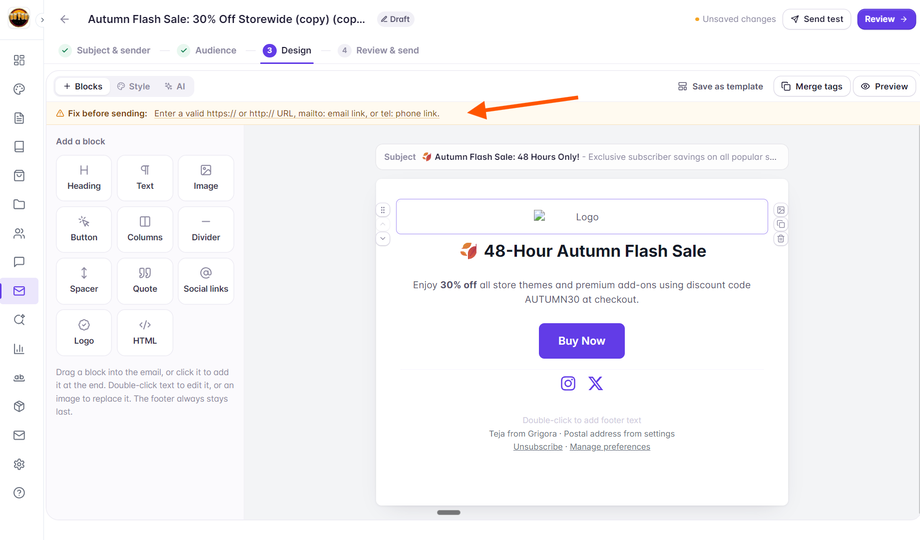Go back with the arrow icon
This screenshot has height=540, width=920.
(65, 19)
